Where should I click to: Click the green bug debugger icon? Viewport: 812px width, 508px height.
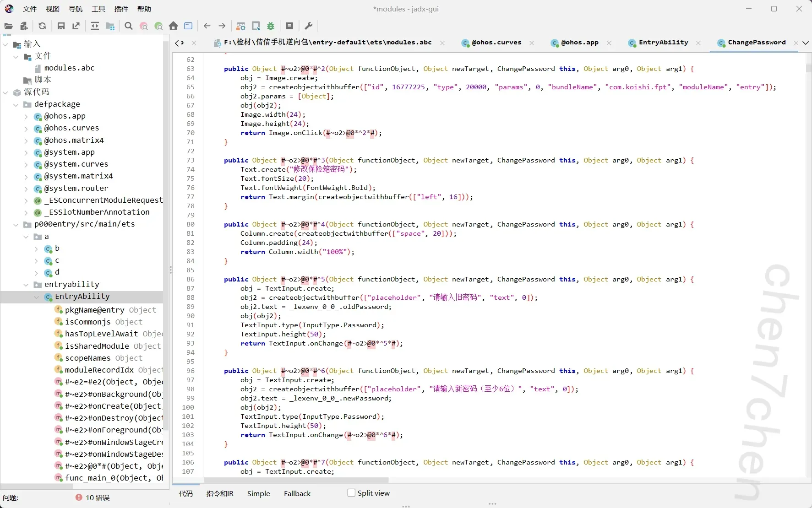pyautogui.click(x=271, y=26)
